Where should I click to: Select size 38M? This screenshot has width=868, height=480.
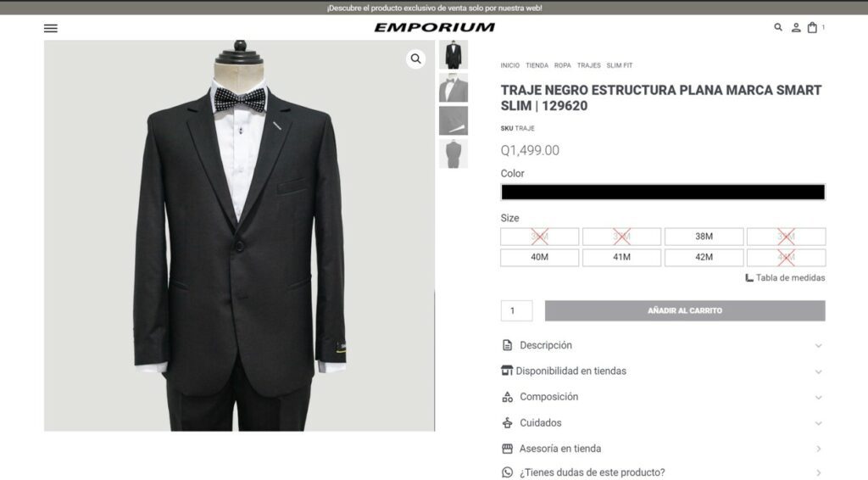click(x=704, y=237)
